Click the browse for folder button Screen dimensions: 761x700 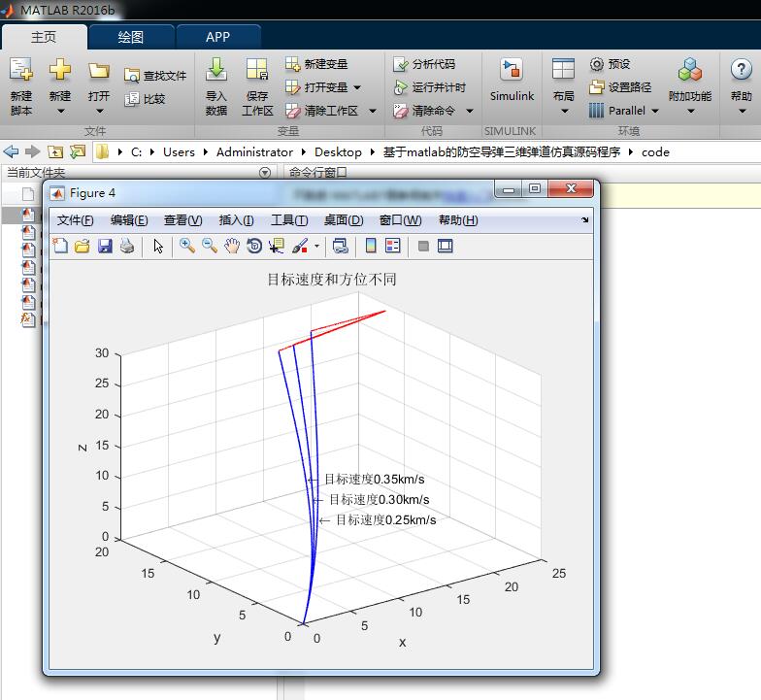click(78, 151)
